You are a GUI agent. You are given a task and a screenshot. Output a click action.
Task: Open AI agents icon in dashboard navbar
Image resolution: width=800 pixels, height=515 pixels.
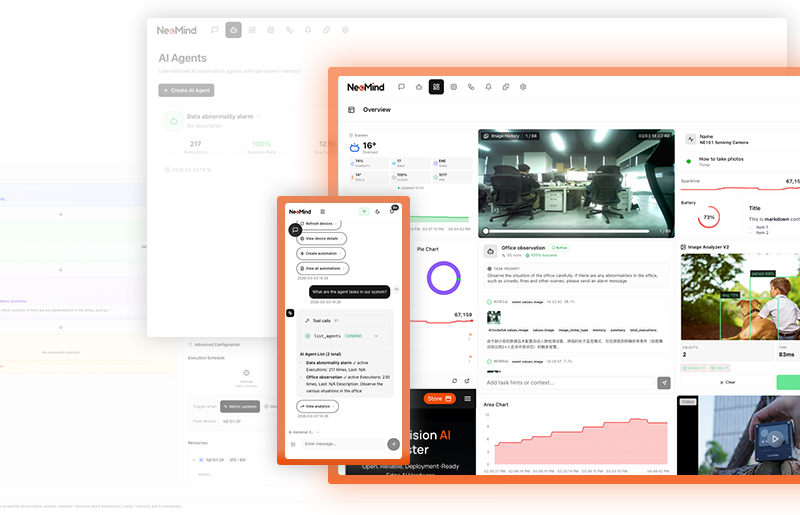(x=419, y=87)
